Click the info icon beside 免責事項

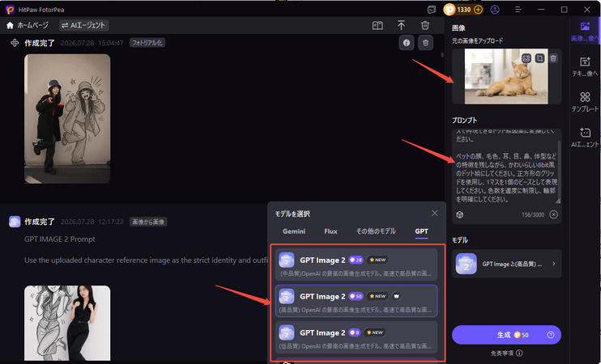click(519, 353)
